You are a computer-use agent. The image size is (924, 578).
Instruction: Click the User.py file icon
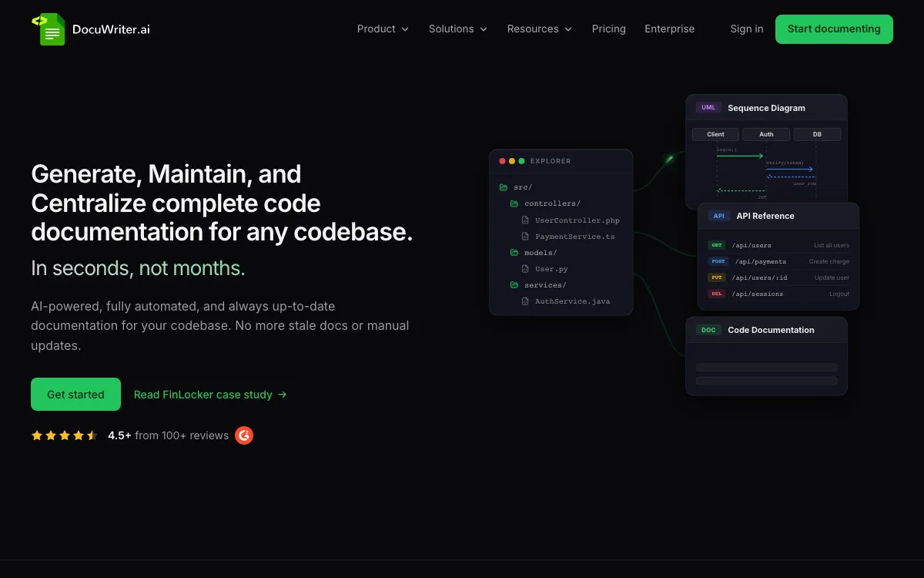tap(525, 269)
